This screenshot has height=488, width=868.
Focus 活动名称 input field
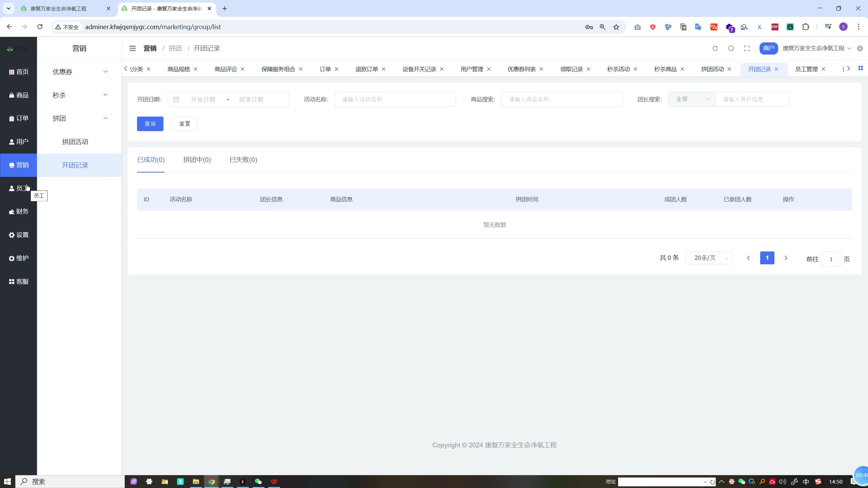click(395, 99)
